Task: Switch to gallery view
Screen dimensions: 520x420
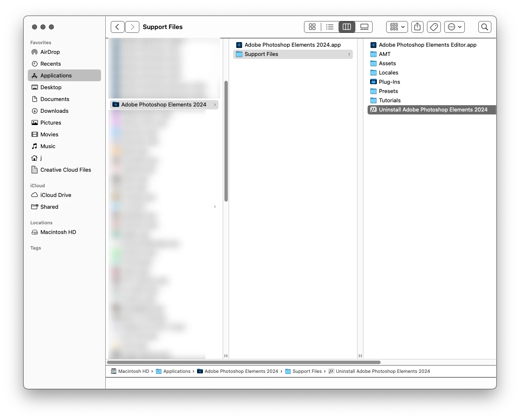Action: pyautogui.click(x=364, y=27)
